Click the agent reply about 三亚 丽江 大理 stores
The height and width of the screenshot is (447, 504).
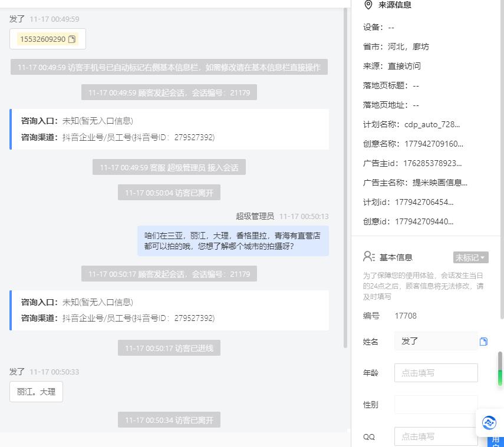tap(233, 241)
